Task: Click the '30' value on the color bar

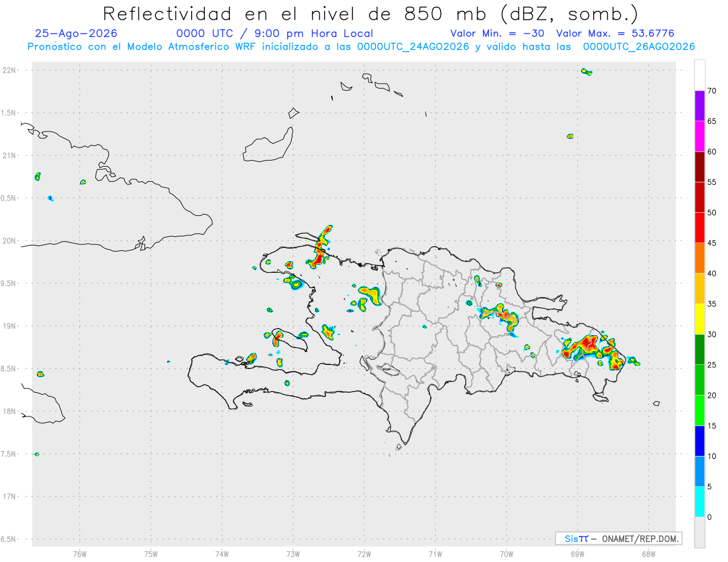Action: [712, 335]
